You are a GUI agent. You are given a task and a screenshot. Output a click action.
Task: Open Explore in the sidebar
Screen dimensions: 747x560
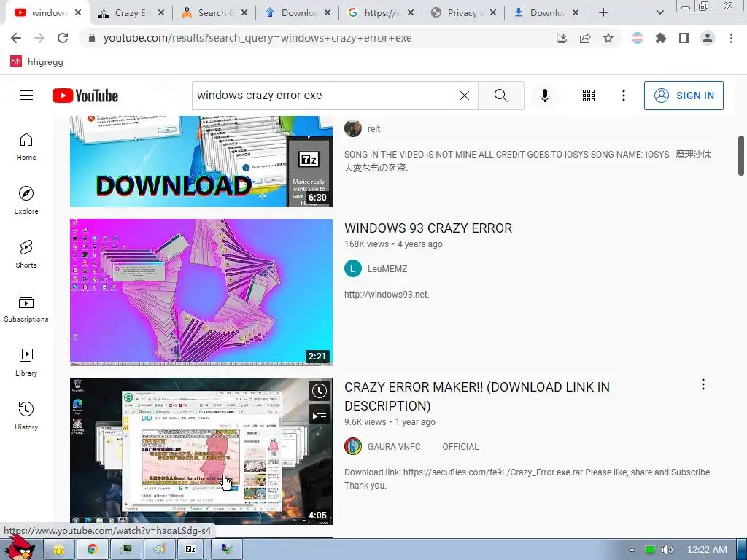click(26, 200)
